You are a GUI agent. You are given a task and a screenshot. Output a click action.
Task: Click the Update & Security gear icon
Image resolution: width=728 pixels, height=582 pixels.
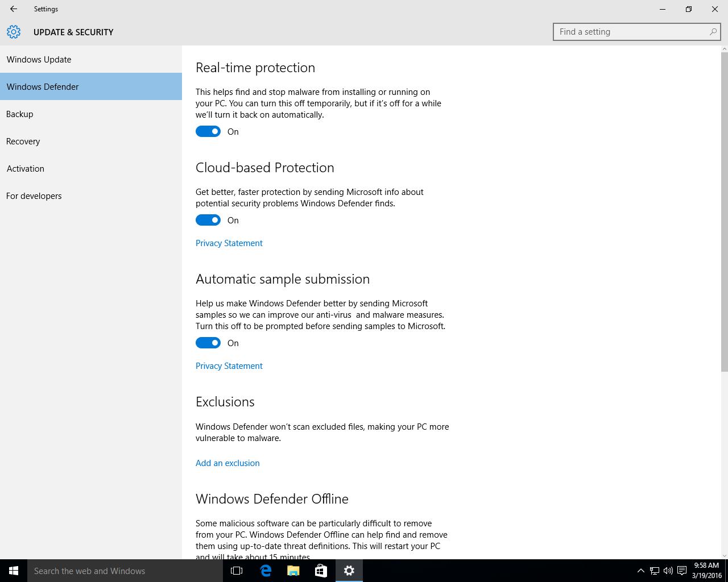[x=14, y=32]
